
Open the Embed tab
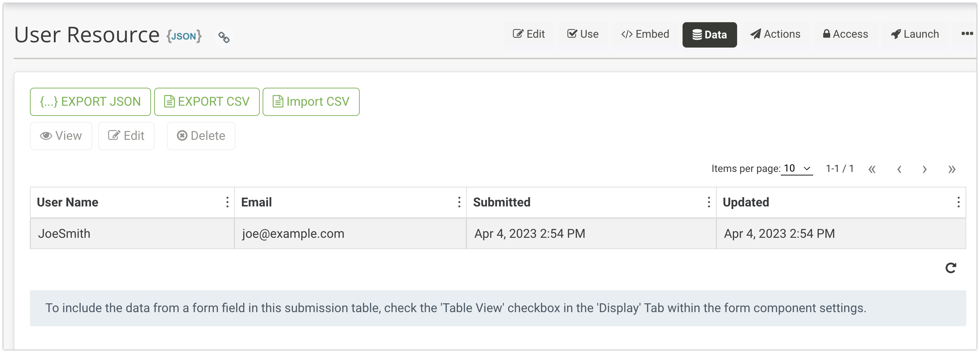coord(645,34)
